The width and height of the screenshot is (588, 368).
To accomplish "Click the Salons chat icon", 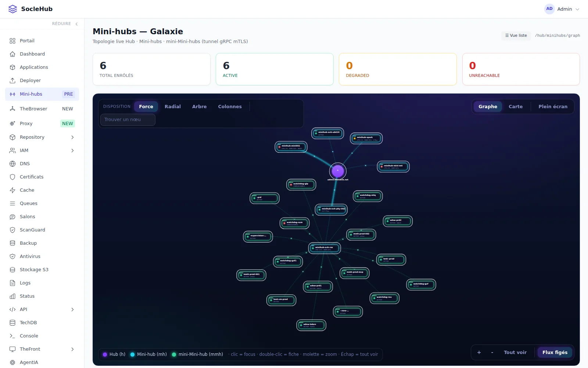I will pyautogui.click(x=12, y=217).
